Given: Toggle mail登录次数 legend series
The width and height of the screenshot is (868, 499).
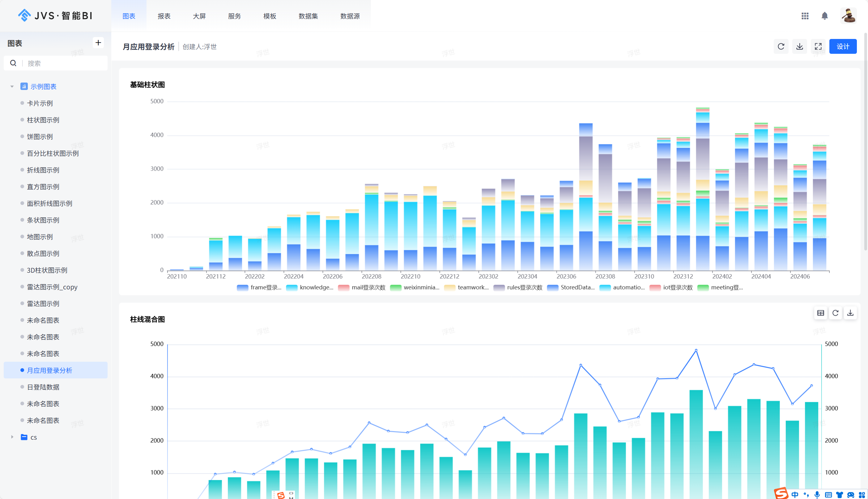Looking at the screenshot, I should coord(362,288).
